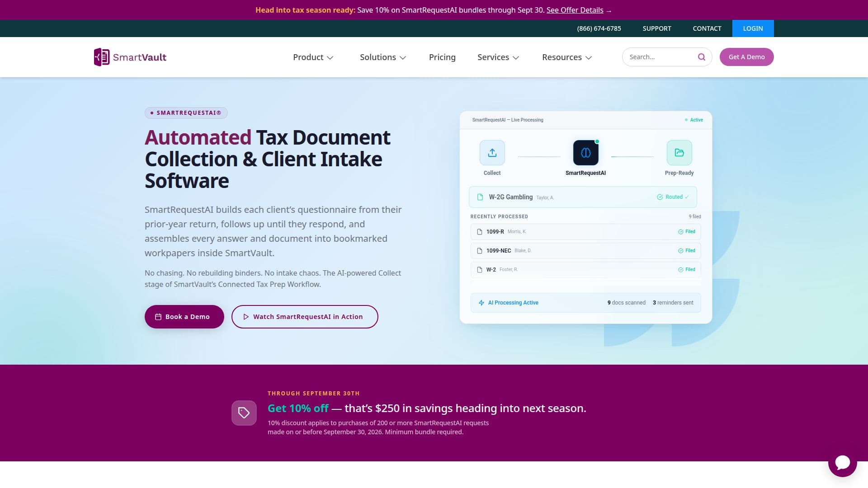Click the Prep-Ready folder icon
Viewport: 868px width, 488px height.
click(679, 153)
